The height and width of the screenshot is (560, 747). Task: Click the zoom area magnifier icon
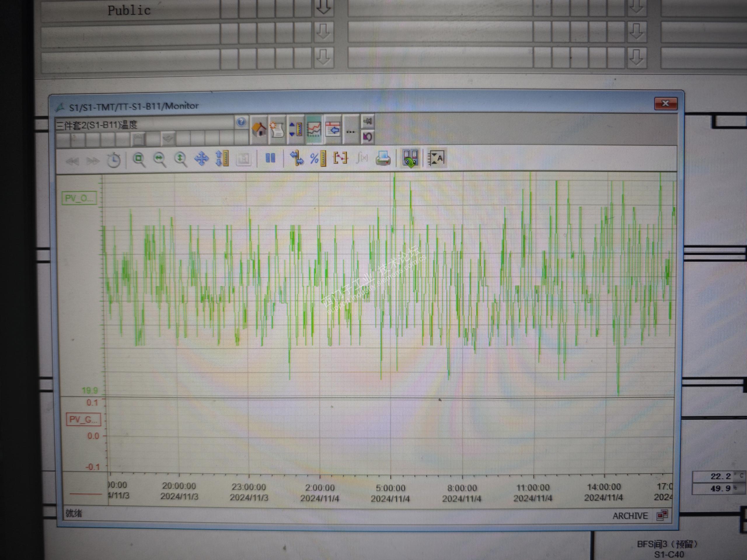click(x=139, y=159)
